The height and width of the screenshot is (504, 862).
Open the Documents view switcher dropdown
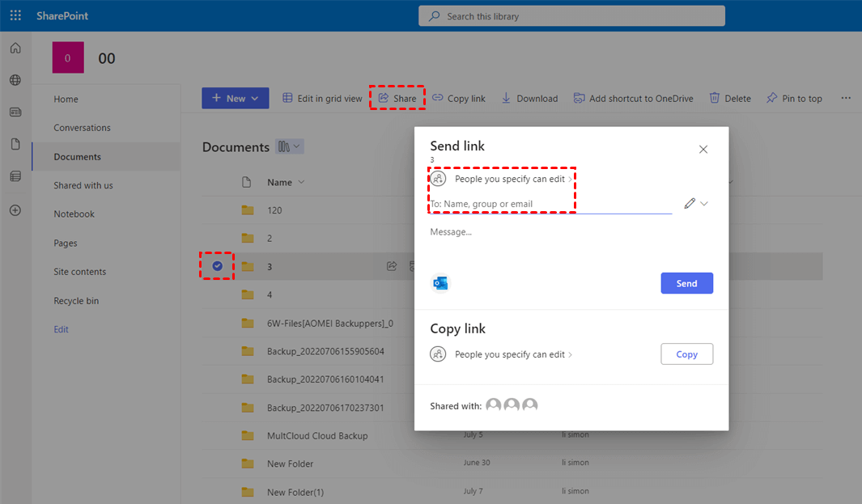coord(290,146)
